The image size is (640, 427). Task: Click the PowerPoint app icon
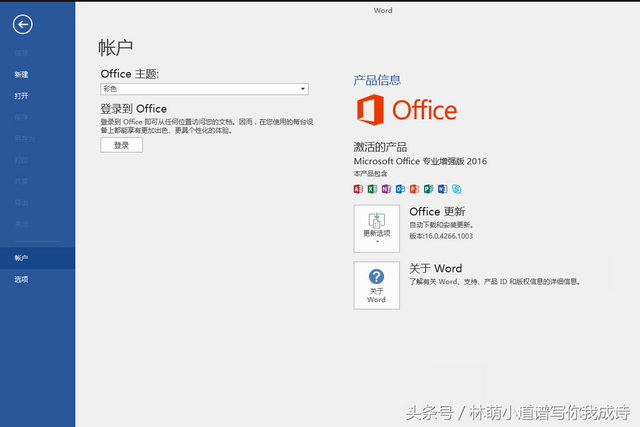click(x=414, y=189)
